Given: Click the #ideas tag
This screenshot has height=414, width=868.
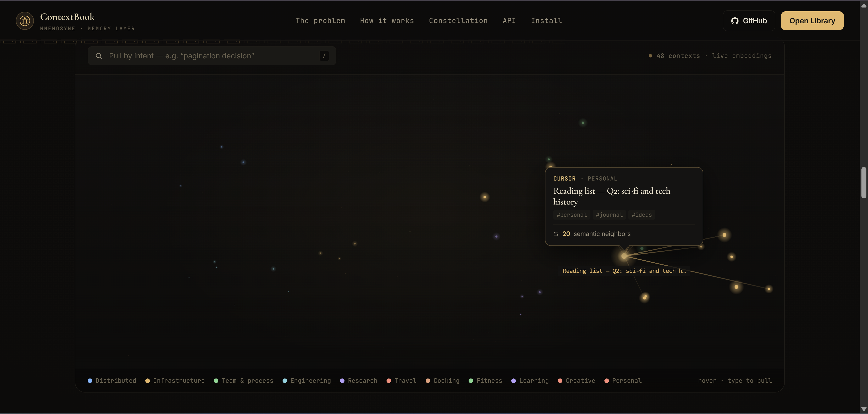Looking at the screenshot, I should tap(642, 215).
